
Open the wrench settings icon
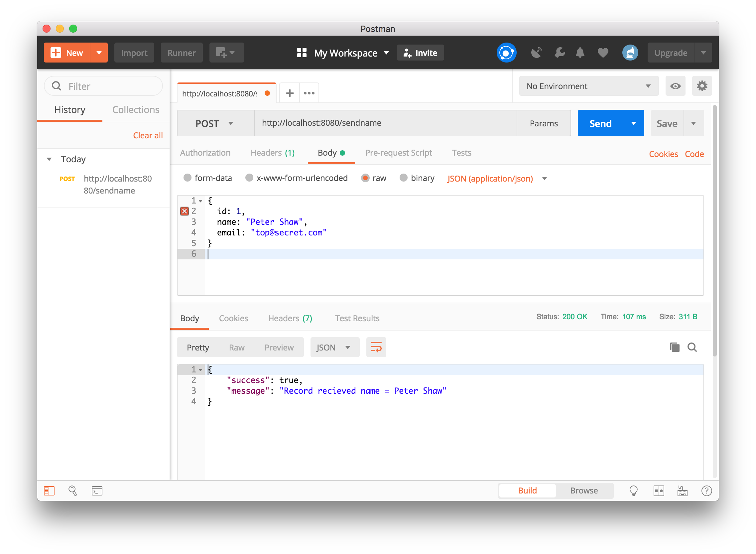tap(559, 53)
